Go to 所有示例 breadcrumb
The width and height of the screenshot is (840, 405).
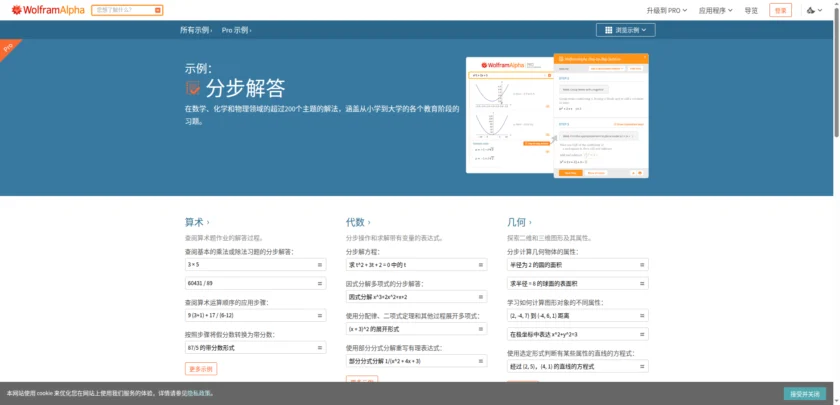tap(196, 30)
